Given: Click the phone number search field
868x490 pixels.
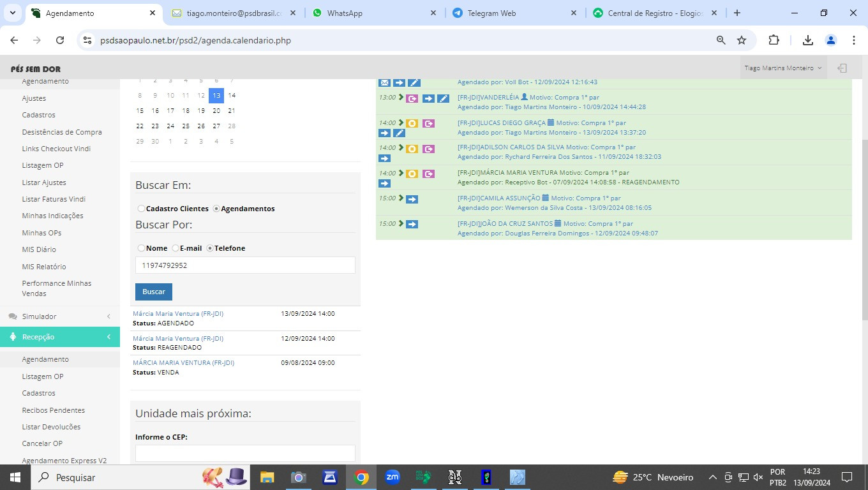Looking at the screenshot, I should point(245,265).
